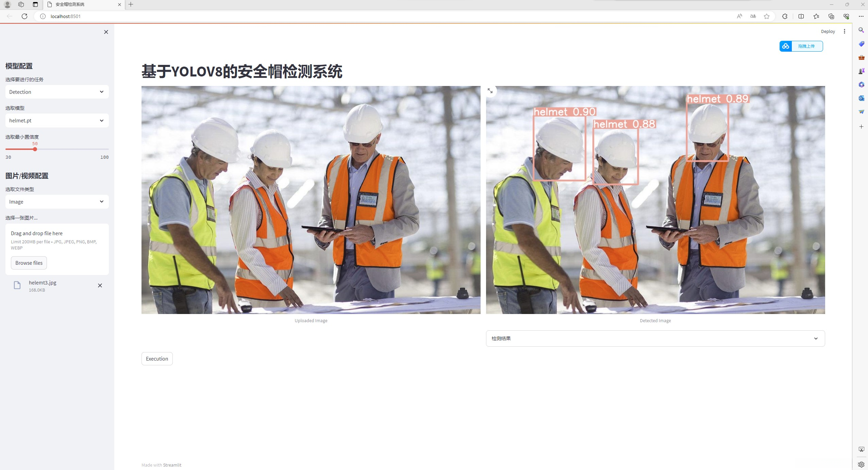The width and height of the screenshot is (868, 470).
Task: Open the browser extensions icon
Action: tap(785, 16)
